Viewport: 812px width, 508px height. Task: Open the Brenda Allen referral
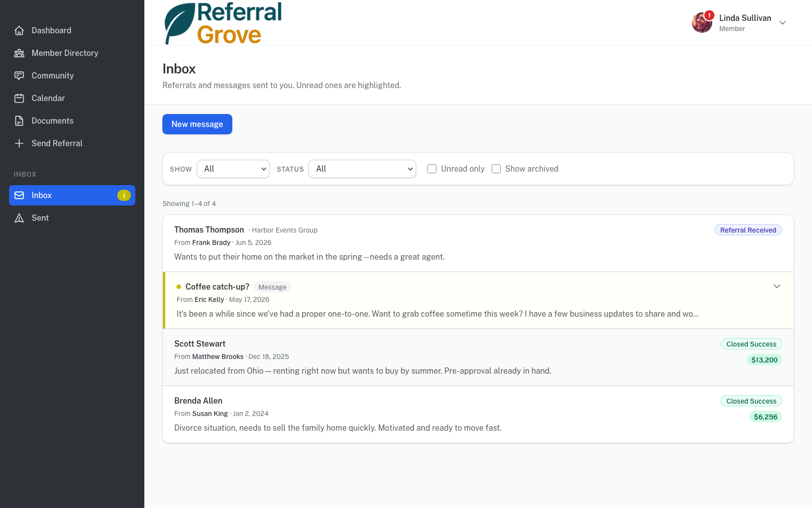click(x=478, y=414)
